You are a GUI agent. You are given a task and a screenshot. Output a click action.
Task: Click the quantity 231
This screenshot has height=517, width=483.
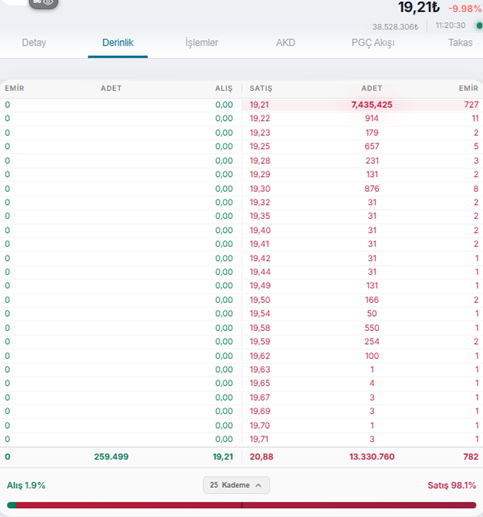coord(372,161)
